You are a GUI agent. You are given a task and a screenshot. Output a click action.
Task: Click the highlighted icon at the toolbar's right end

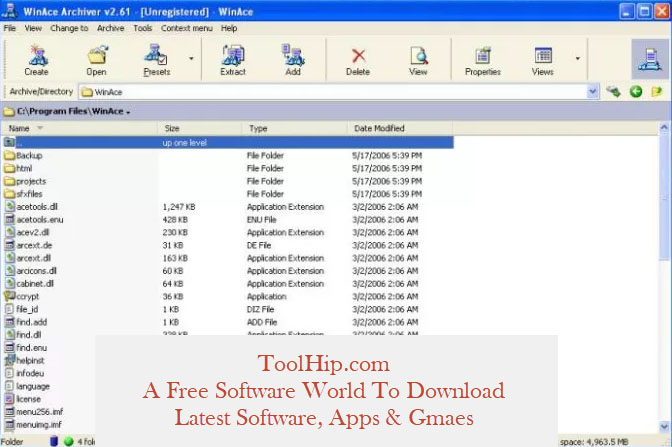[650, 59]
